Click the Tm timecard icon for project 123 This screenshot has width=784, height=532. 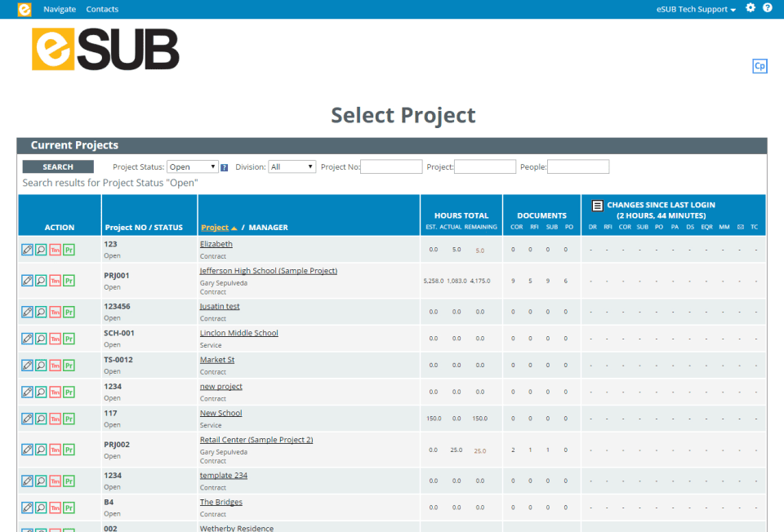(x=55, y=250)
